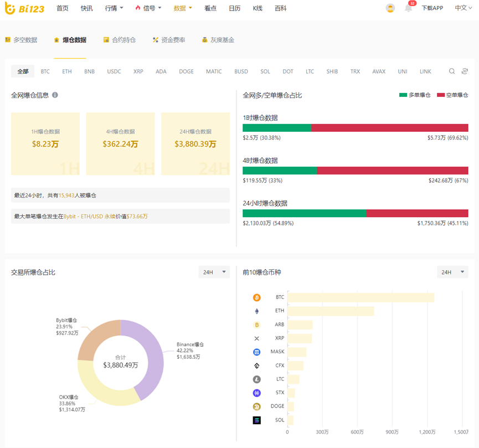Click the user avatar icon
This screenshot has width=479, height=448.
[x=390, y=8]
